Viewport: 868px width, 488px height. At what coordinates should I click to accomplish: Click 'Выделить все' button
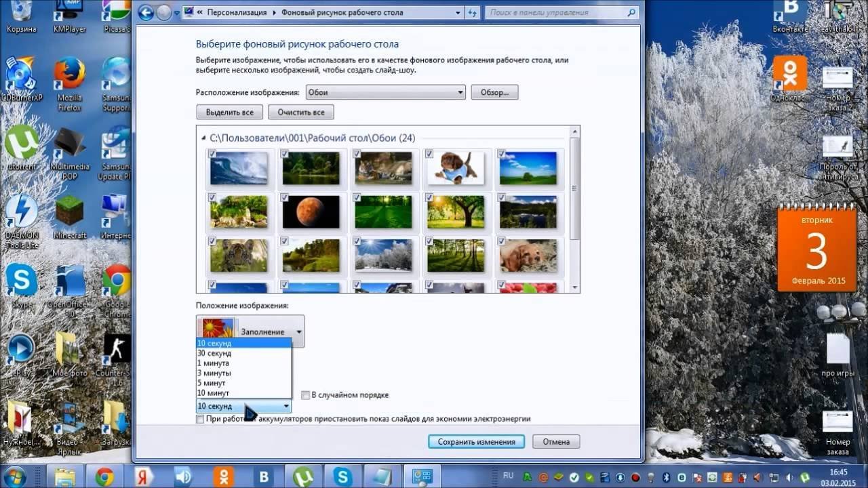coord(229,112)
